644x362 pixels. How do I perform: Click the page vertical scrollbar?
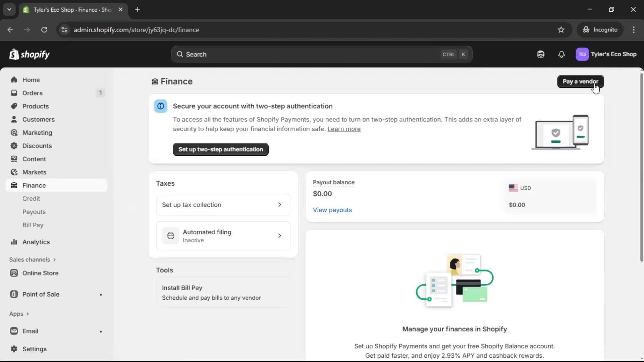641,168
